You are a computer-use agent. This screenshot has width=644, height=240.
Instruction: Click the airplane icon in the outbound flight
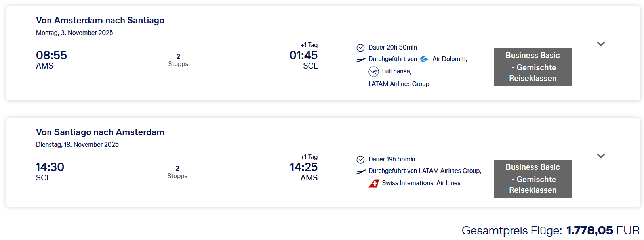[360, 60]
